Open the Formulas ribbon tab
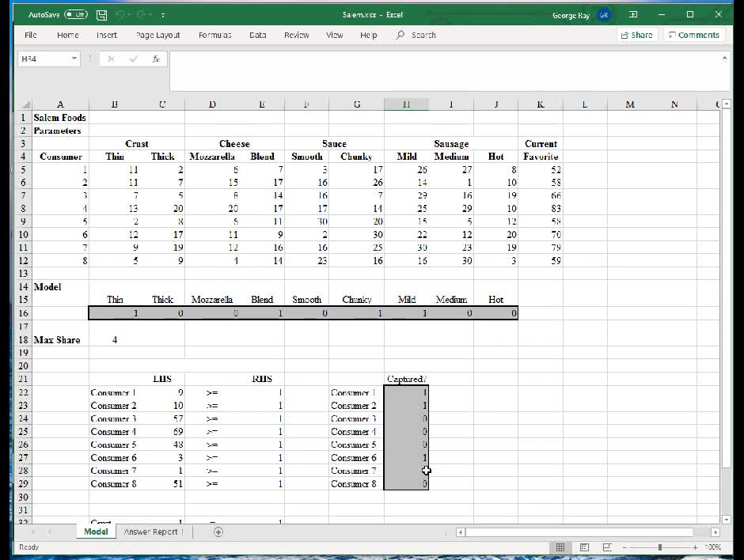The height and width of the screenshot is (560, 744). (x=215, y=35)
